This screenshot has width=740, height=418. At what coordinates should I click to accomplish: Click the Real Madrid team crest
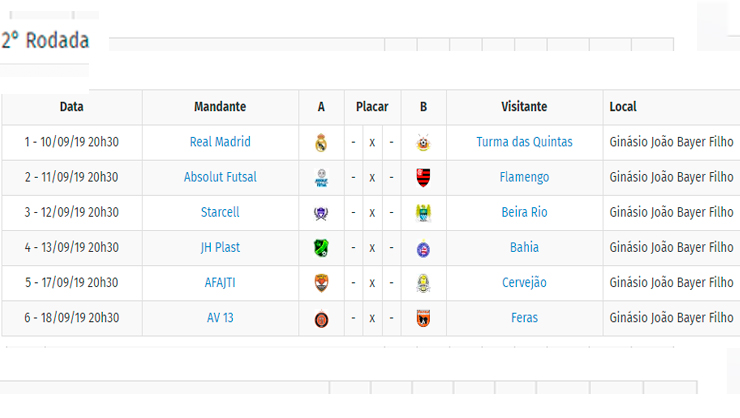pos(321,142)
